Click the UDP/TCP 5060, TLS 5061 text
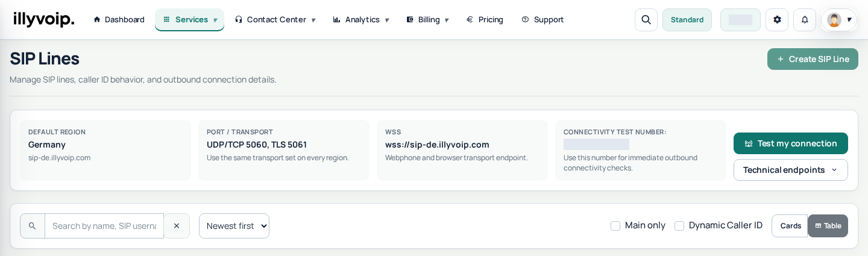Screen dimensions: 868x256 [257, 145]
